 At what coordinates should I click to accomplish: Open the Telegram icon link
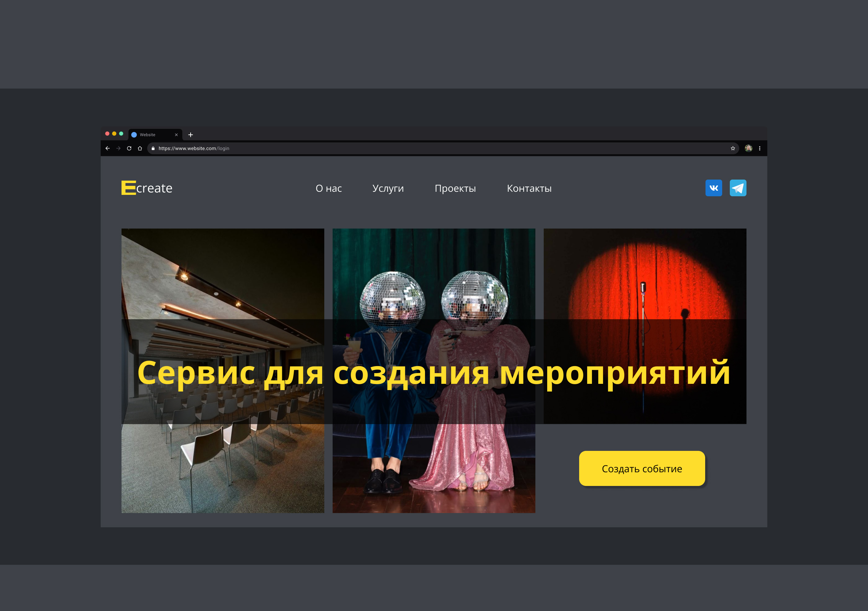click(737, 188)
